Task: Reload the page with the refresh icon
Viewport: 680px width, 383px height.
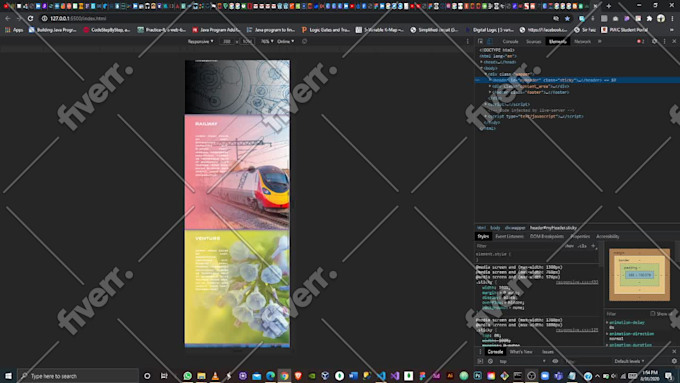Action: 30,19
